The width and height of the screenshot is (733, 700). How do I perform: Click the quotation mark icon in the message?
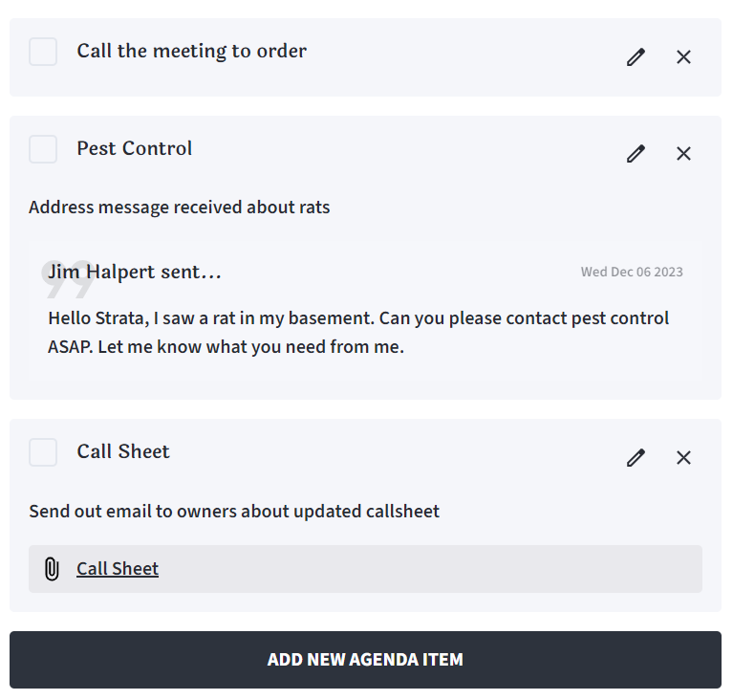click(67, 276)
